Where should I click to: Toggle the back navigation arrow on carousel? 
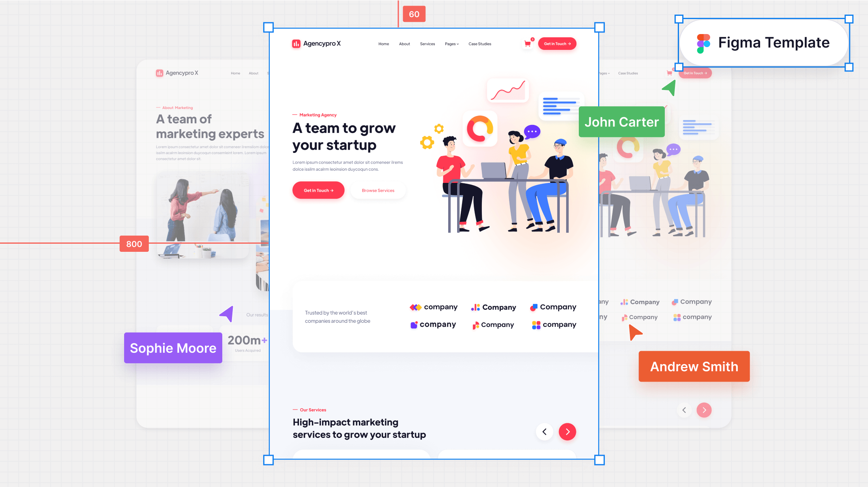pyautogui.click(x=544, y=431)
